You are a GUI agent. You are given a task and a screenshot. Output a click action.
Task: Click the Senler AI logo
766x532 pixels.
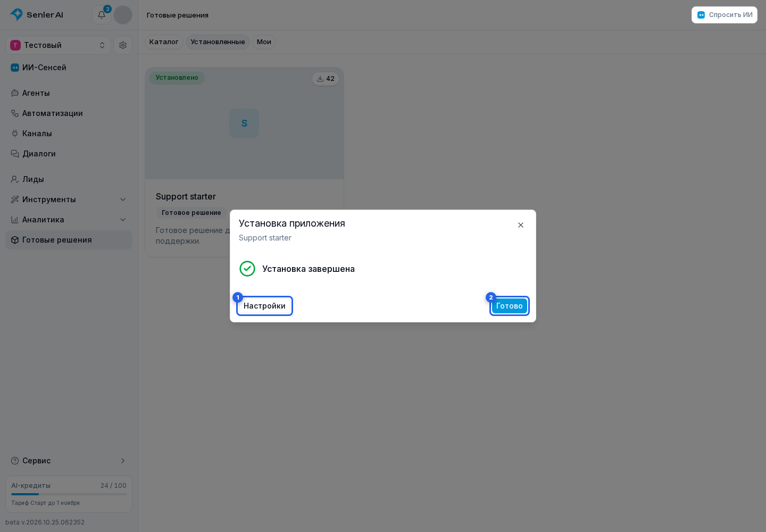tap(37, 15)
